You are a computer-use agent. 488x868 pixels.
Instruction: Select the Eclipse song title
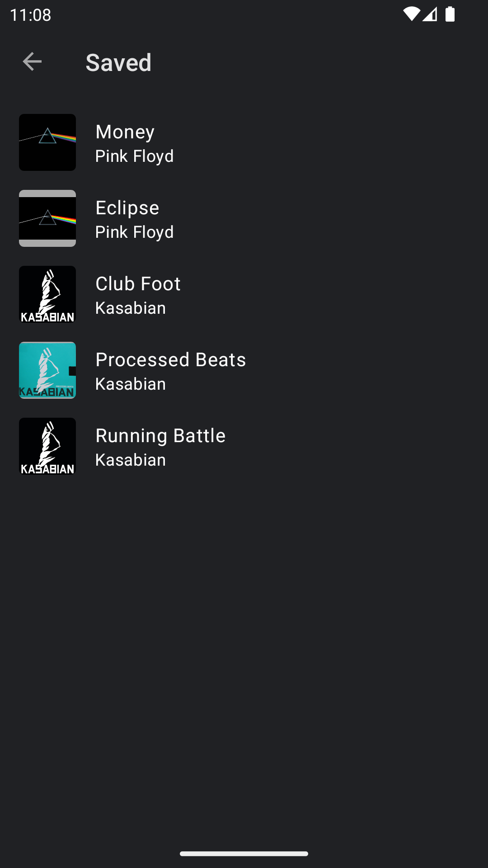[127, 208]
